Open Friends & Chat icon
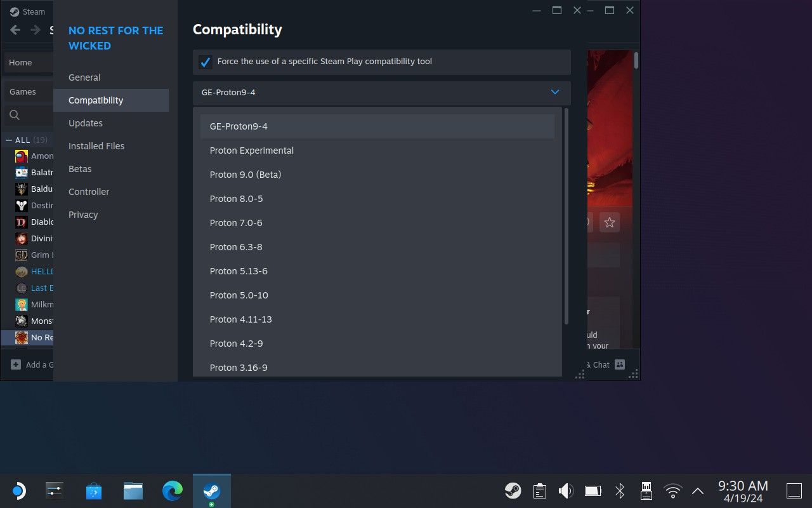This screenshot has height=508, width=812. click(620, 364)
